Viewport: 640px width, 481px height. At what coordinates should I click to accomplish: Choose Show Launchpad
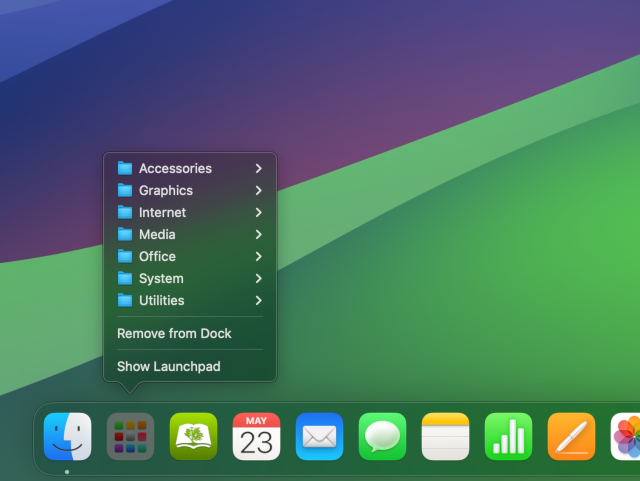click(190, 366)
